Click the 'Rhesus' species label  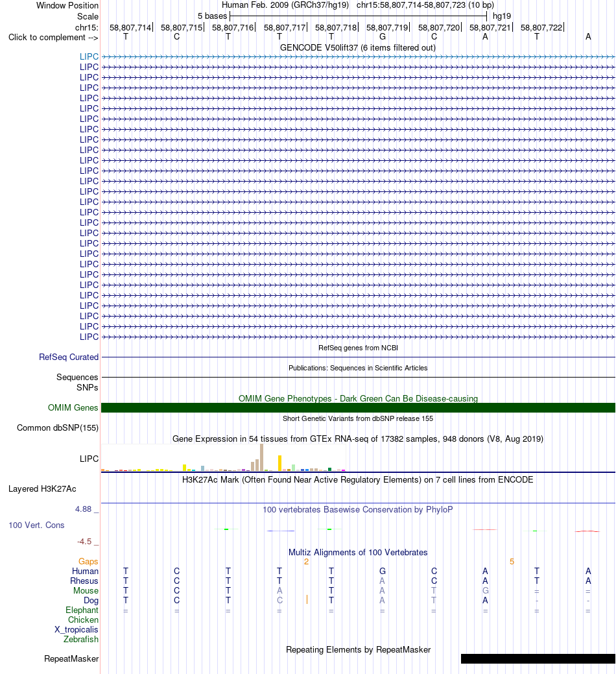84,581
